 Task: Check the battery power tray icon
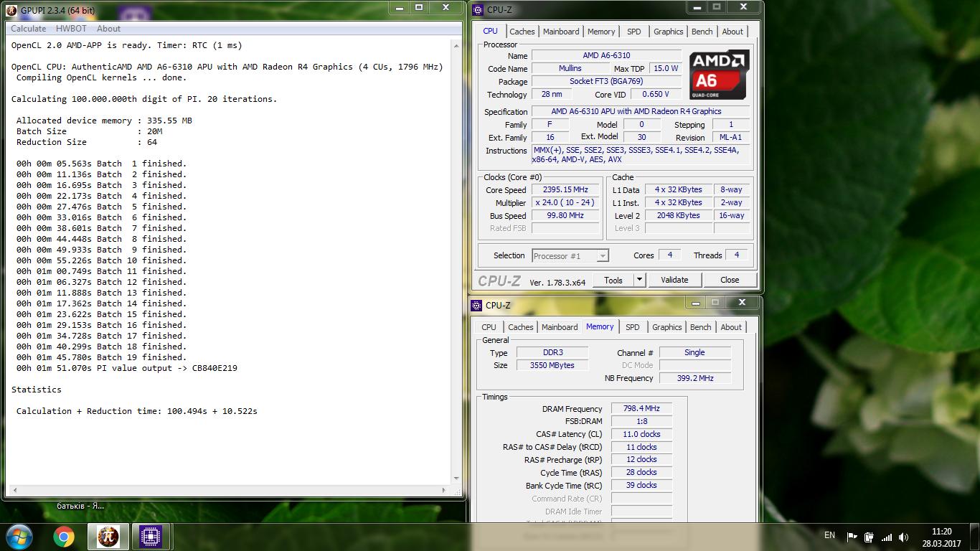tap(869, 537)
